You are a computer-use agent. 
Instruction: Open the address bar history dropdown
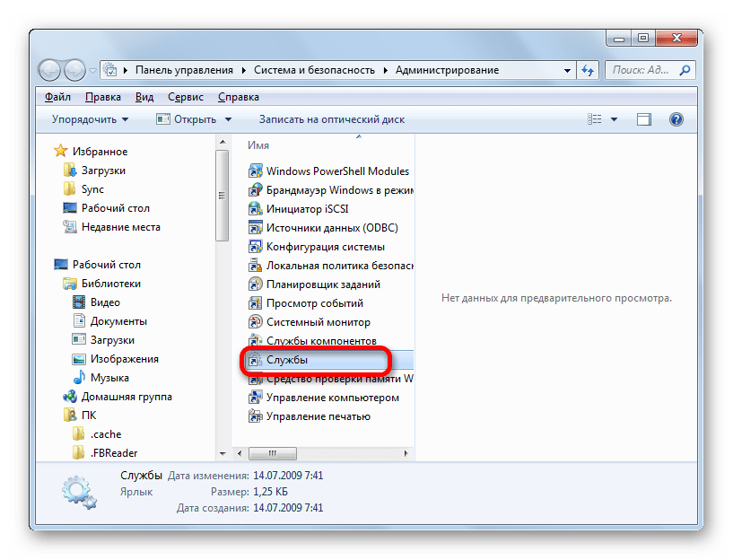568,70
